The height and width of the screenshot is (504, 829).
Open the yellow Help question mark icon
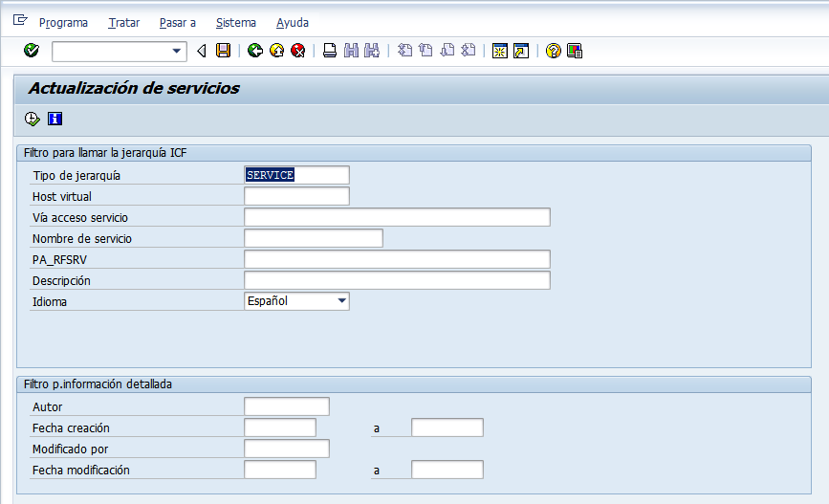(553, 51)
